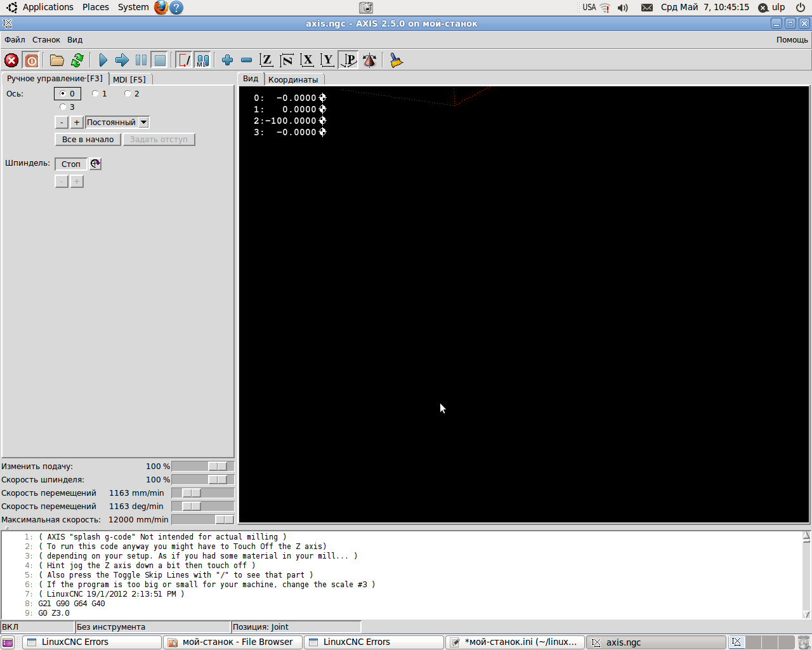The width and height of the screenshot is (812, 650).
Task: Open the Вид menu in menu bar
Action: pyautogui.click(x=75, y=39)
